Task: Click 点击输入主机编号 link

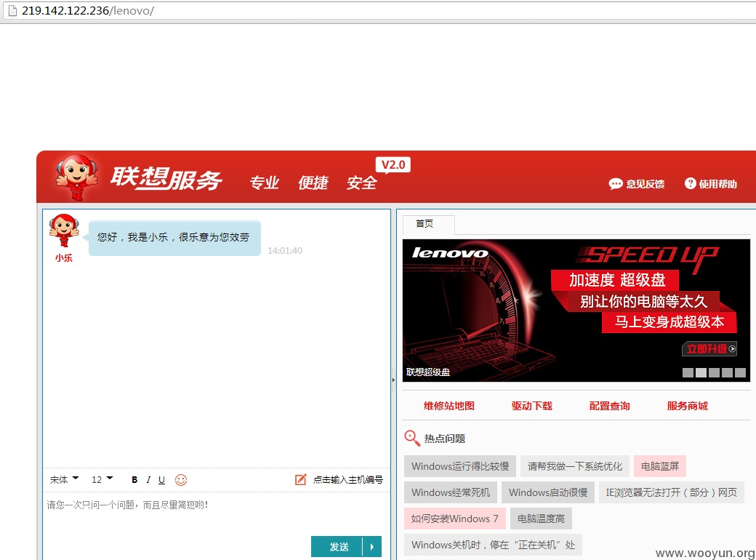Action: point(347,479)
